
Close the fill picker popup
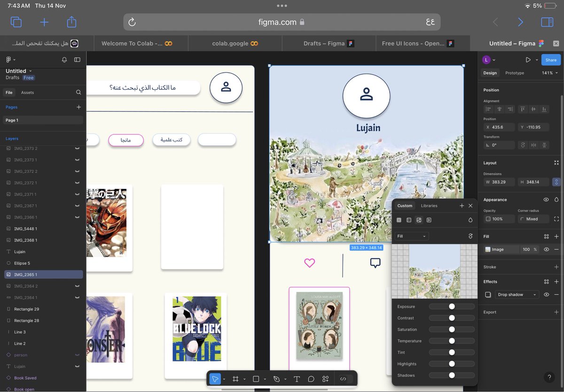[x=470, y=206]
